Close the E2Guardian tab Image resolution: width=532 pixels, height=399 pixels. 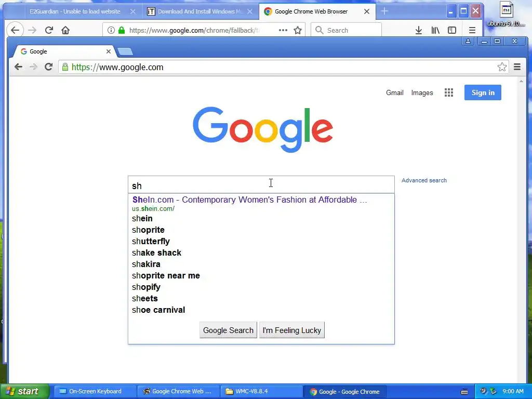[x=133, y=11]
